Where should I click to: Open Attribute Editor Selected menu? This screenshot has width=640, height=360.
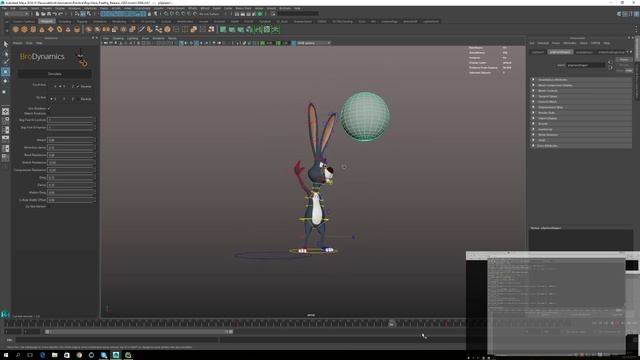click(543, 43)
